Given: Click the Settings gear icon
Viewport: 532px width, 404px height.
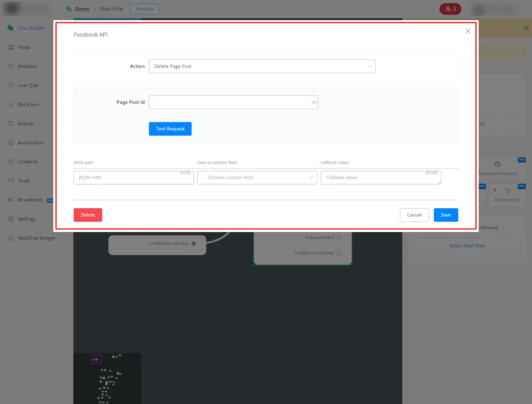Looking at the screenshot, I should 11,219.
